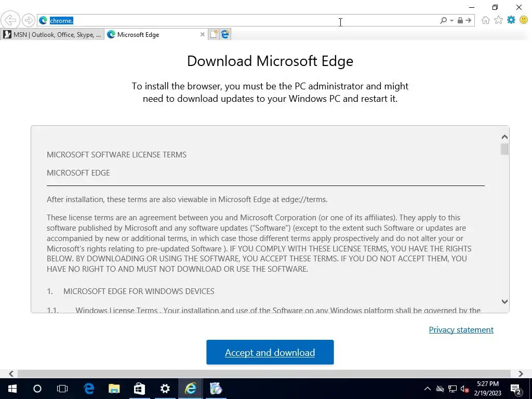
Task: Open Action Center notifications icon
Action: [516, 389]
